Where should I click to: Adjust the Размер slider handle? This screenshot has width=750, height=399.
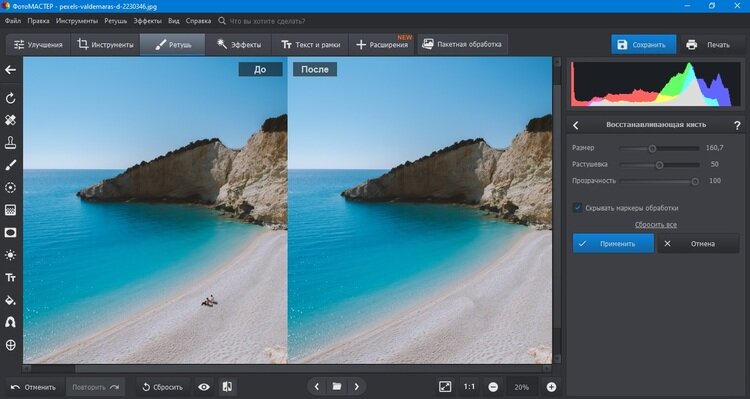click(652, 148)
